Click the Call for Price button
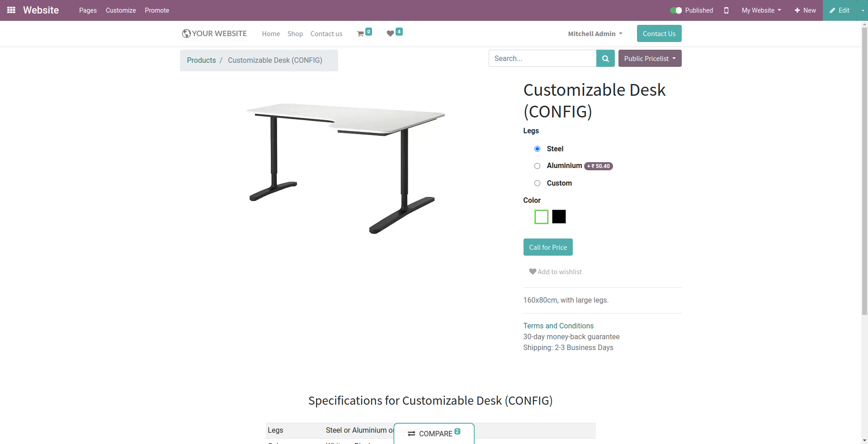 pyautogui.click(x=548, y=247)
